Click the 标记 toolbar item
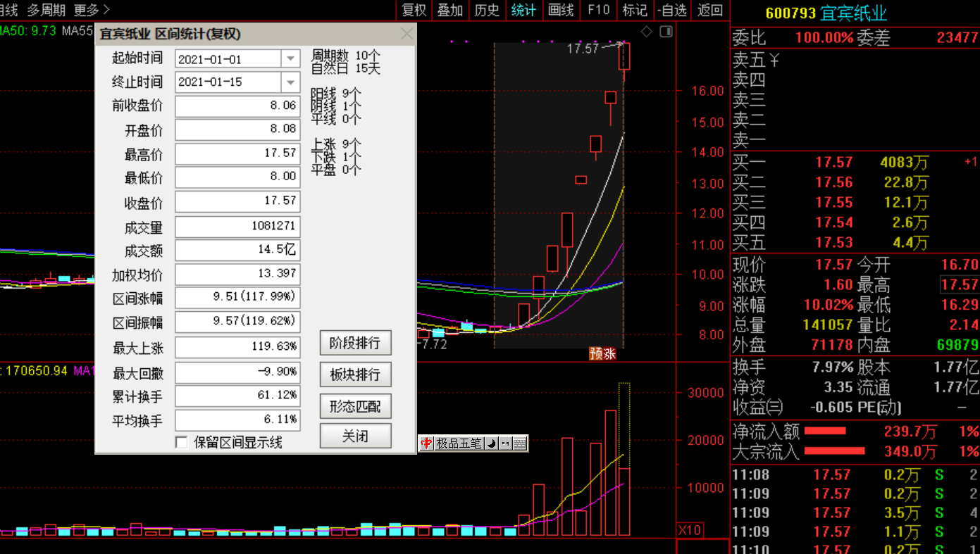 click(x=635, y=10)
